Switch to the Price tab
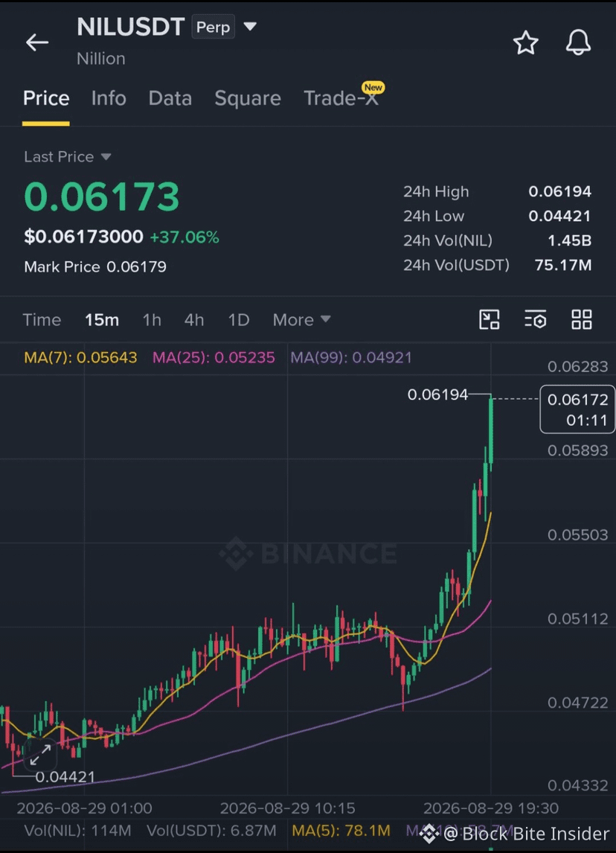 click(x=46, y=98)
